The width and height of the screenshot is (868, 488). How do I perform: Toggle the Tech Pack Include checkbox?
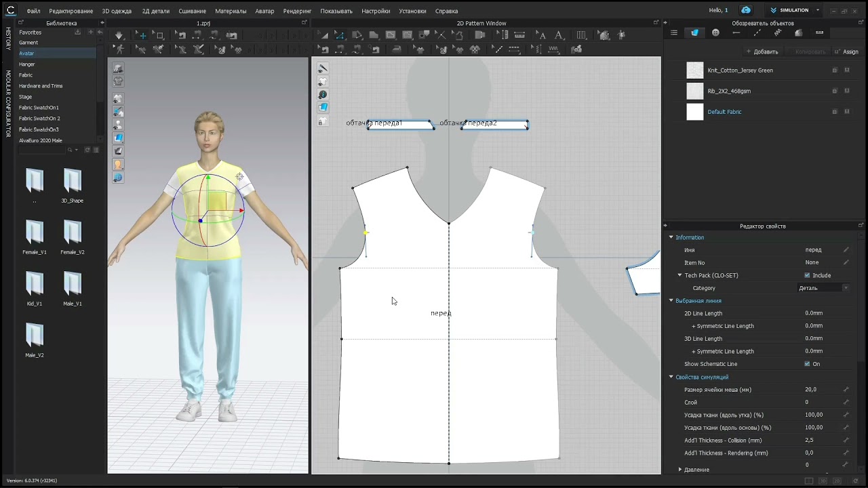click(x=807, y=275)
